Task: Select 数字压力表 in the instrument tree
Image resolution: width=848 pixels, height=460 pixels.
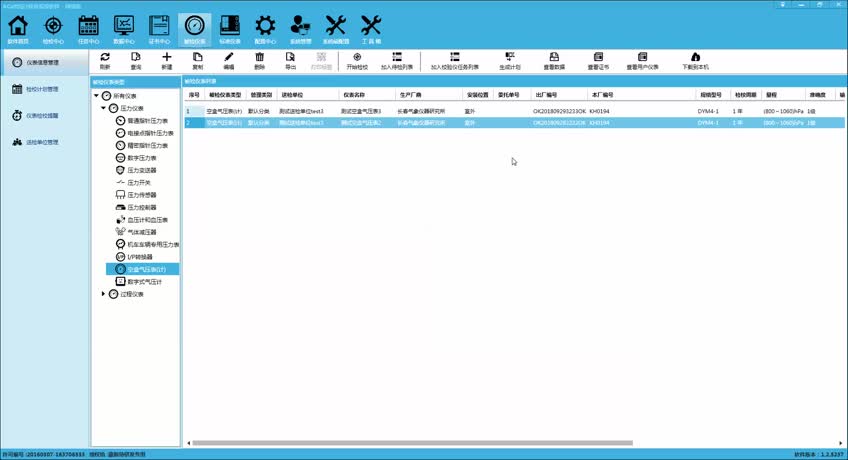Action: [x=140, y=158]
